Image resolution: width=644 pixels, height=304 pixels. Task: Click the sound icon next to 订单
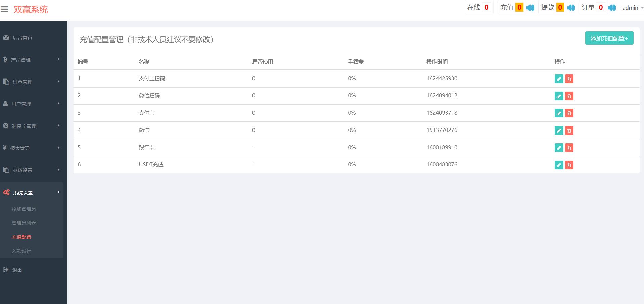[x=612, y=8]
